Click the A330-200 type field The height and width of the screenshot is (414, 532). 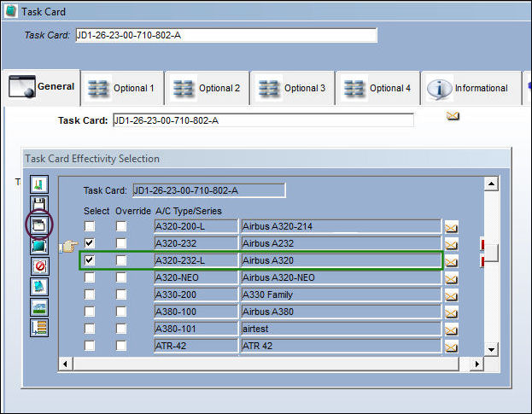(x=196, y=294)
